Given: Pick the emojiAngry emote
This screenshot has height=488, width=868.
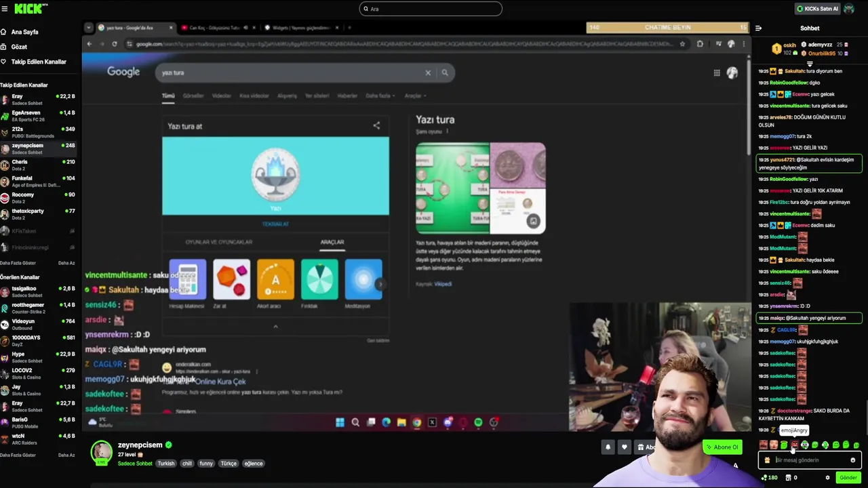Looking at the screenshot, I should coord(794,445).
